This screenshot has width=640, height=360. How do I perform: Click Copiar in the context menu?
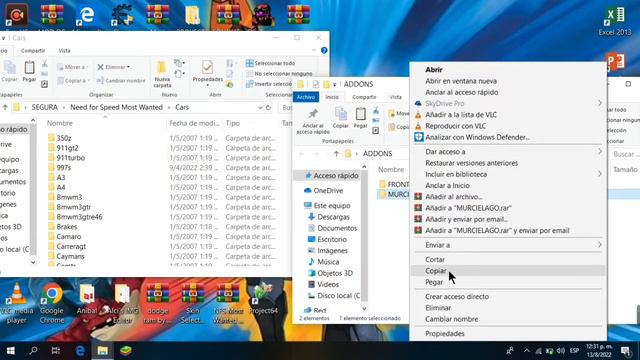point(435,271)
